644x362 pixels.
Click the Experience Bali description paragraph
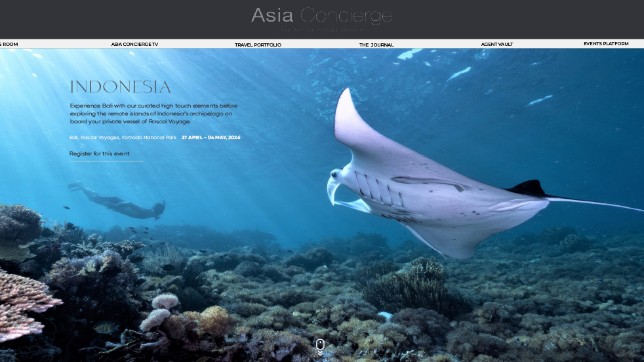point(153,113)
